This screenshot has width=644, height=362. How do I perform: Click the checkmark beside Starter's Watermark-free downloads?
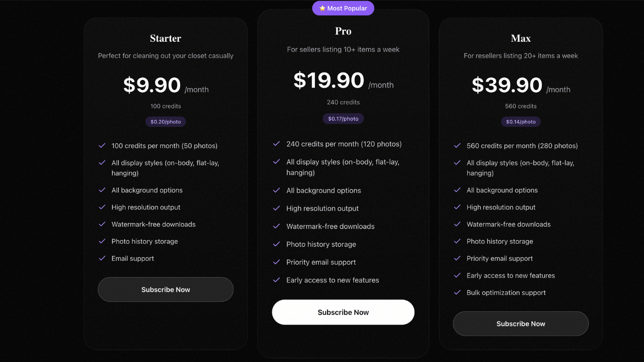tap(103, 224)
